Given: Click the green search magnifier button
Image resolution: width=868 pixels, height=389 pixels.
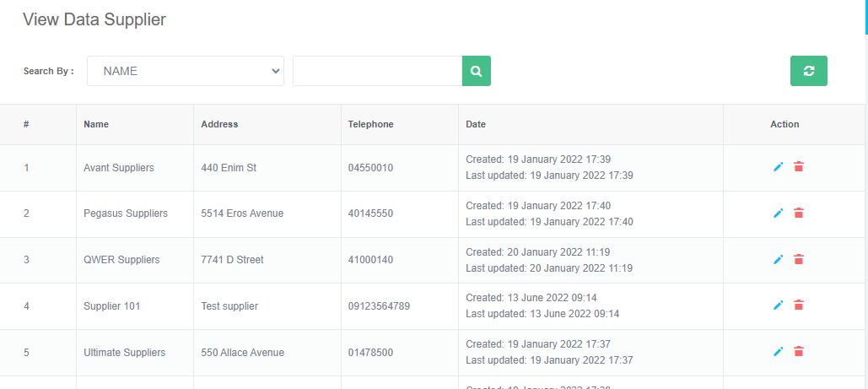Looking at the screenshot, I should [x=476, y=71].
